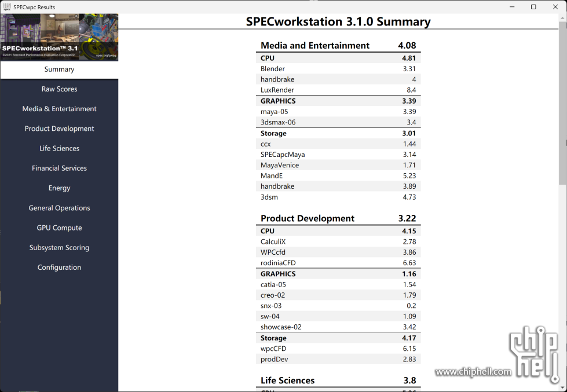
Task: Navigate to Subsystem Scoring
Action: [x=59, y=247]
